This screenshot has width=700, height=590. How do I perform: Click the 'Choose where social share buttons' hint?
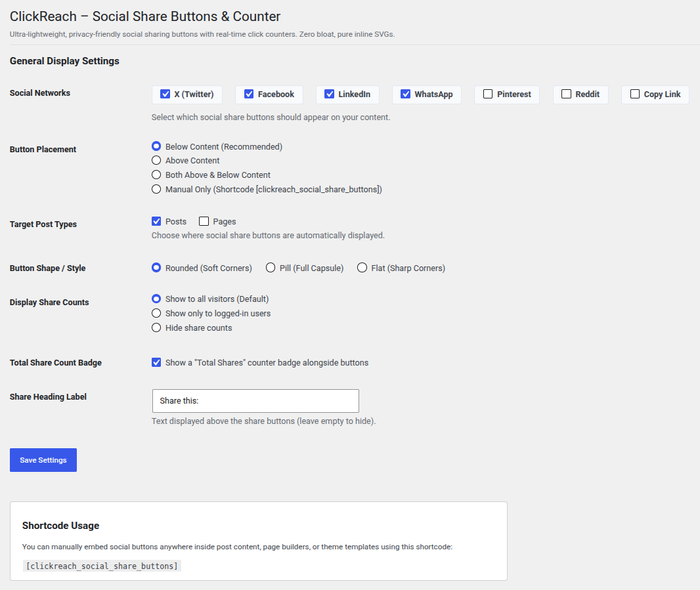point(268,235)
